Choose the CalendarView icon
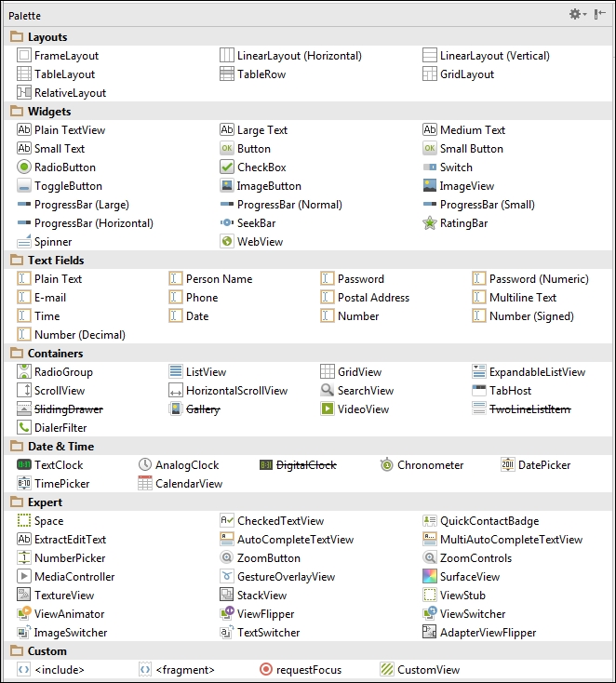Image resolution: width=616 pixels, height=683 pixels. coord(145,484)
